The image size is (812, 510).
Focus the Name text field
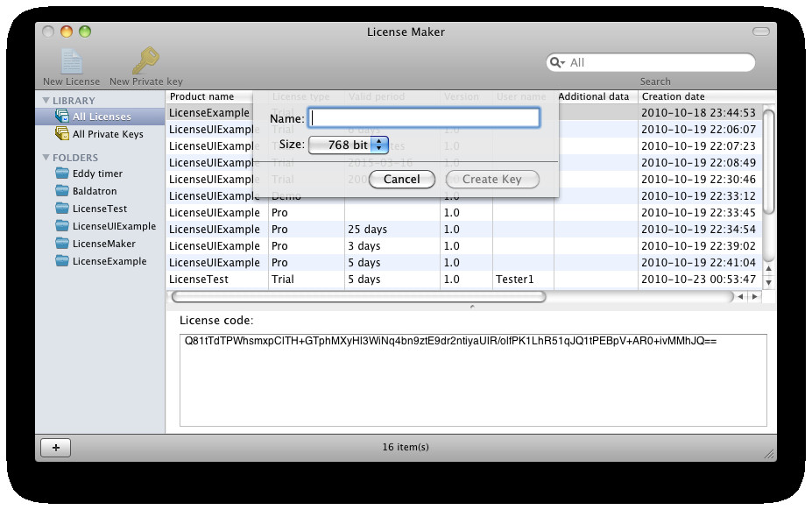(x=424, y=117)
